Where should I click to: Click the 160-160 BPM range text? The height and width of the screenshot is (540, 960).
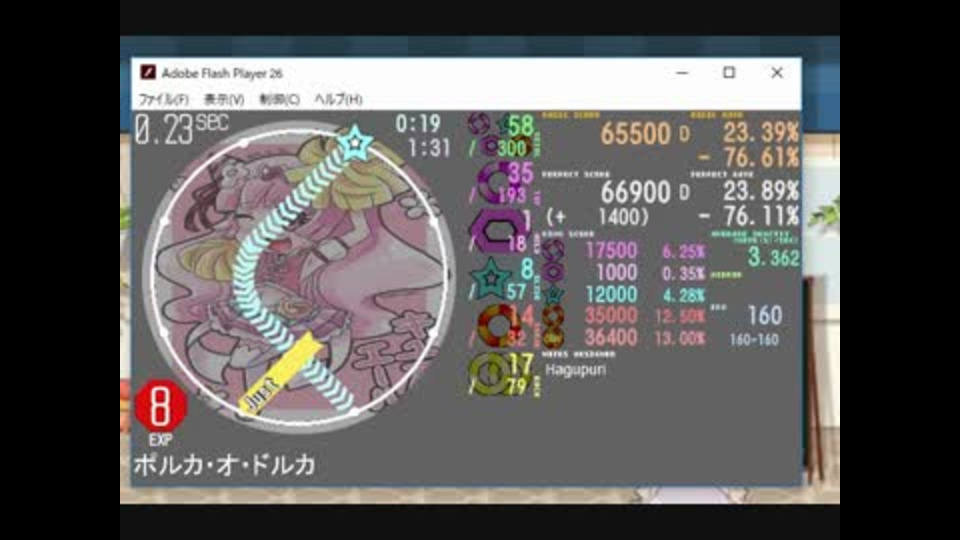[754, 340]
